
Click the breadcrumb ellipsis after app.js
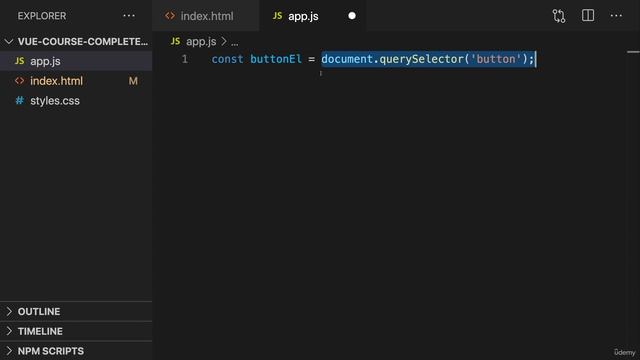point(235,42)
